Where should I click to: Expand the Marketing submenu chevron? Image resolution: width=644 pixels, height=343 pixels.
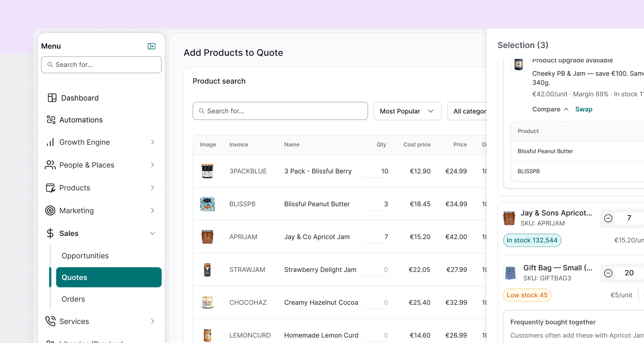click(153, 210)
